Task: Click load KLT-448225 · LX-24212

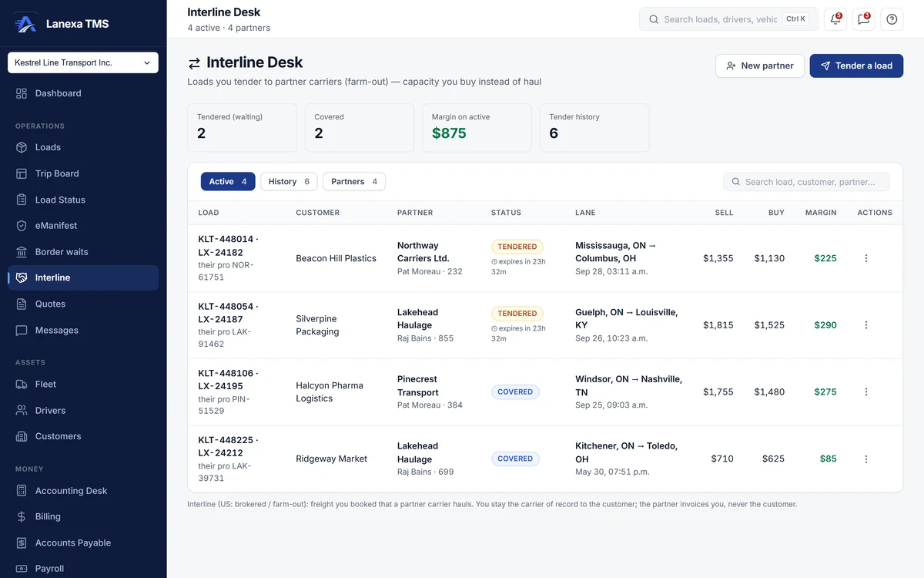Action: [228, 446]
